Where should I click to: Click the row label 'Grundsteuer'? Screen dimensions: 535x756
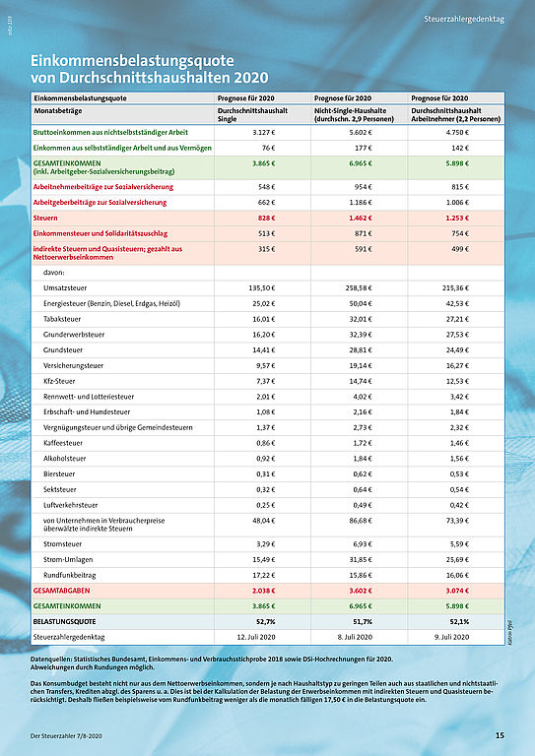[63, 350]
